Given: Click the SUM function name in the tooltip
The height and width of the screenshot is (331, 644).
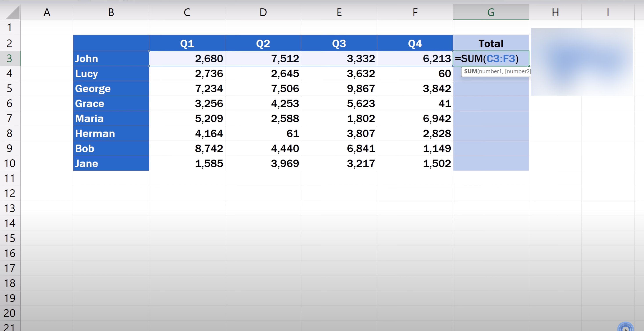Looking at the screenshot, I should (470, 71).
